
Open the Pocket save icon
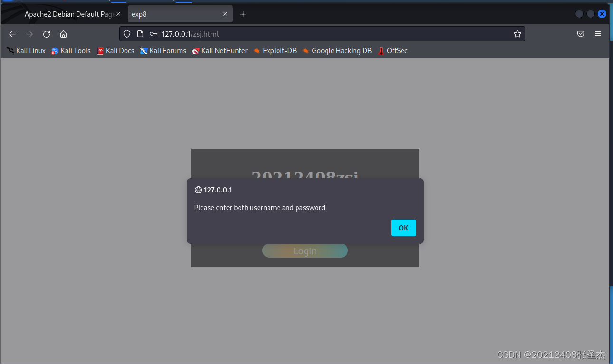coord(581,34)
